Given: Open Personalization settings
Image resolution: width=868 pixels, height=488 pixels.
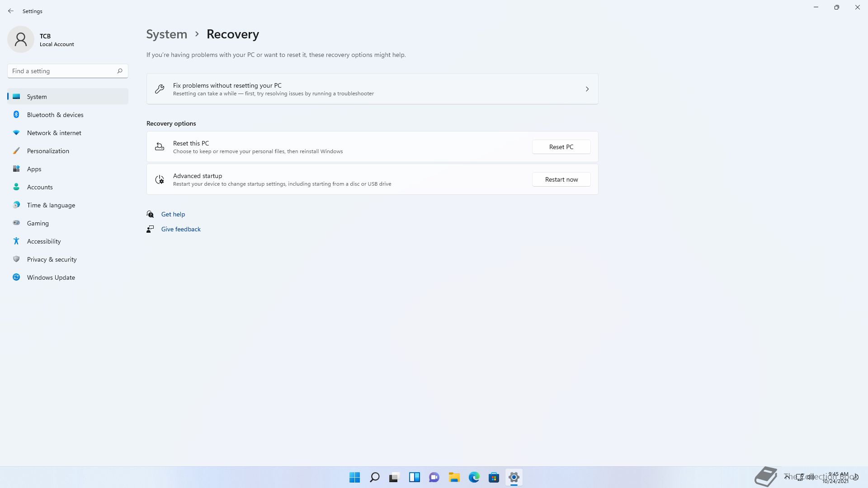Looking at the screenshot, I should pos(68,151).
